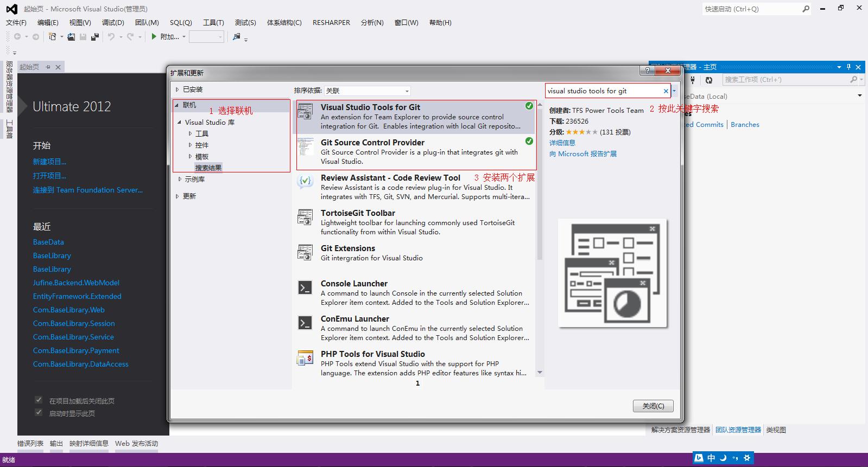Open the 排序依据 sort dropdown
The height and width of the screenshot is (467, 868).
(x=368, y=91)
